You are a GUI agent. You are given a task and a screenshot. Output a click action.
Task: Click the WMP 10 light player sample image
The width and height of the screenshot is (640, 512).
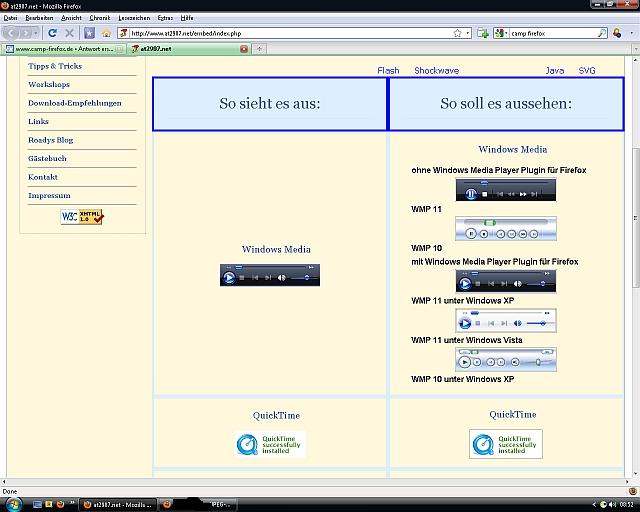506,229
